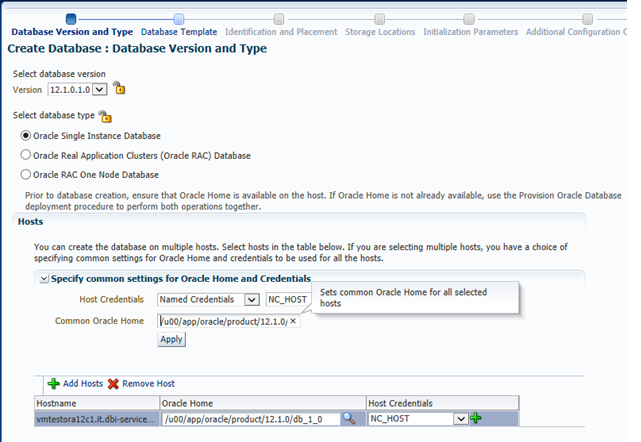641x442 pixels.
Task: Choose Oracle Real Application Clusters Database
Action: 26,155
